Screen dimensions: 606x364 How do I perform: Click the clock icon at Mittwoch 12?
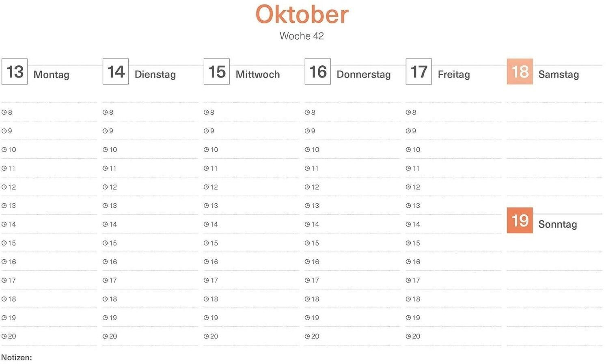206,187
